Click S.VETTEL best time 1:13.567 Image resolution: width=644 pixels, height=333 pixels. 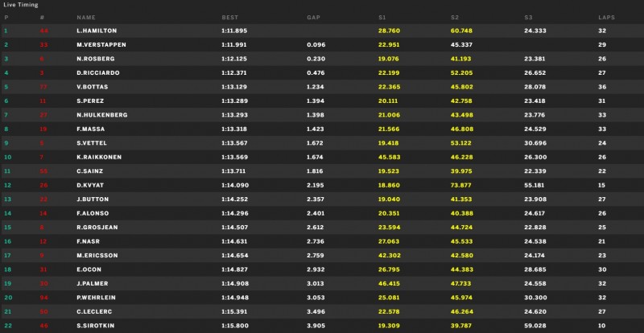tap(234, 143)
